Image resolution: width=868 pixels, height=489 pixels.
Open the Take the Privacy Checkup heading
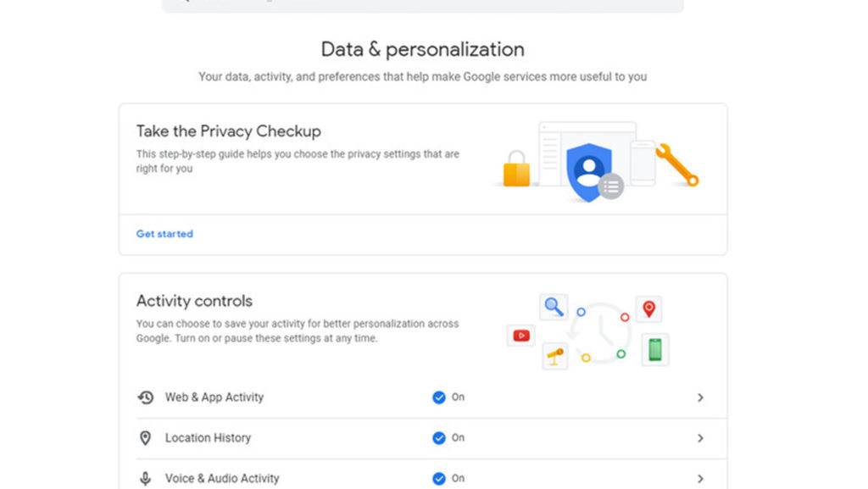click(229, 131)
